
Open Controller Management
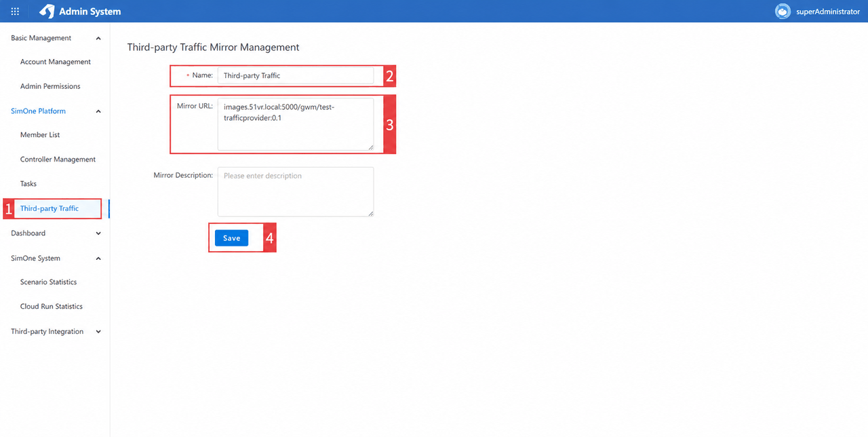[x=58, y=159]
